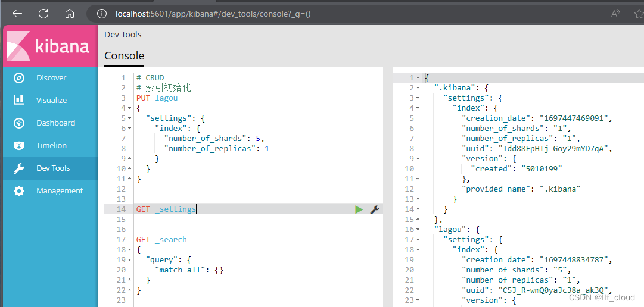Click the Discover compass icon
Image resolution: width=644 pixels, height=307 pixels.
[x=19, y=78]
